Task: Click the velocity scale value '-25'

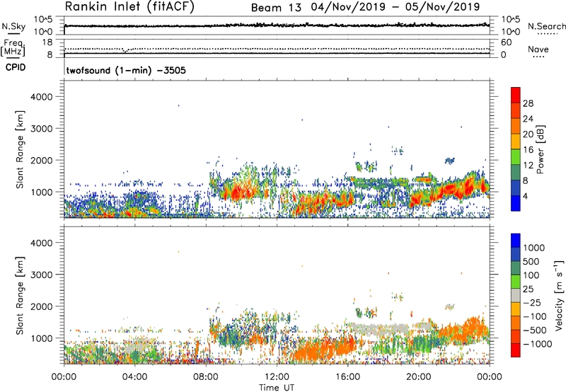Action: coord(532,302)
